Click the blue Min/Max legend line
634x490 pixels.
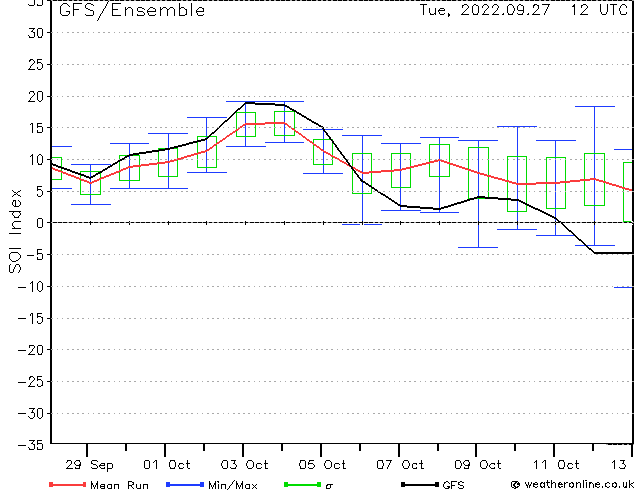(185, 484)
